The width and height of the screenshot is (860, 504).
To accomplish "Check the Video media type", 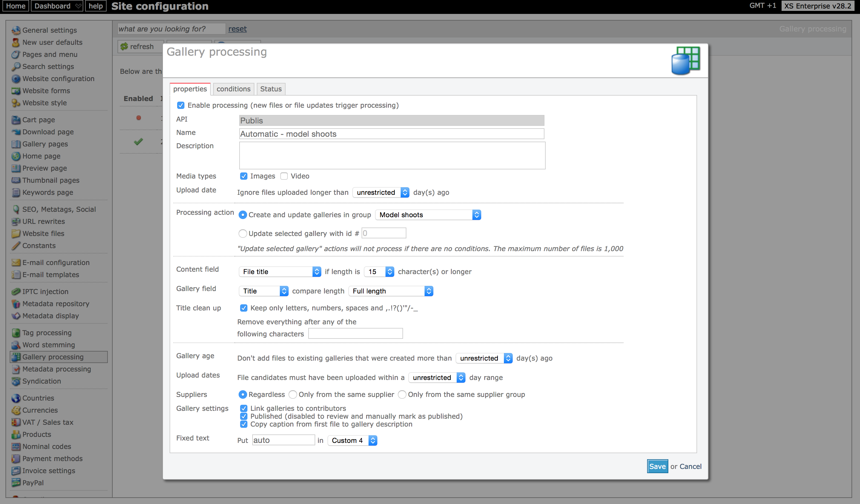I will (x=284, y=176).
